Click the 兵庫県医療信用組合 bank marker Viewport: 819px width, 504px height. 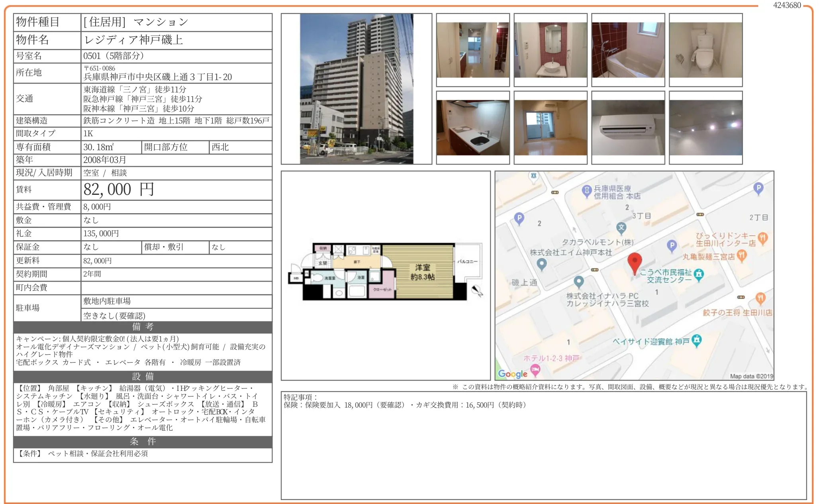pyautogui.click(x=586, y=190)
